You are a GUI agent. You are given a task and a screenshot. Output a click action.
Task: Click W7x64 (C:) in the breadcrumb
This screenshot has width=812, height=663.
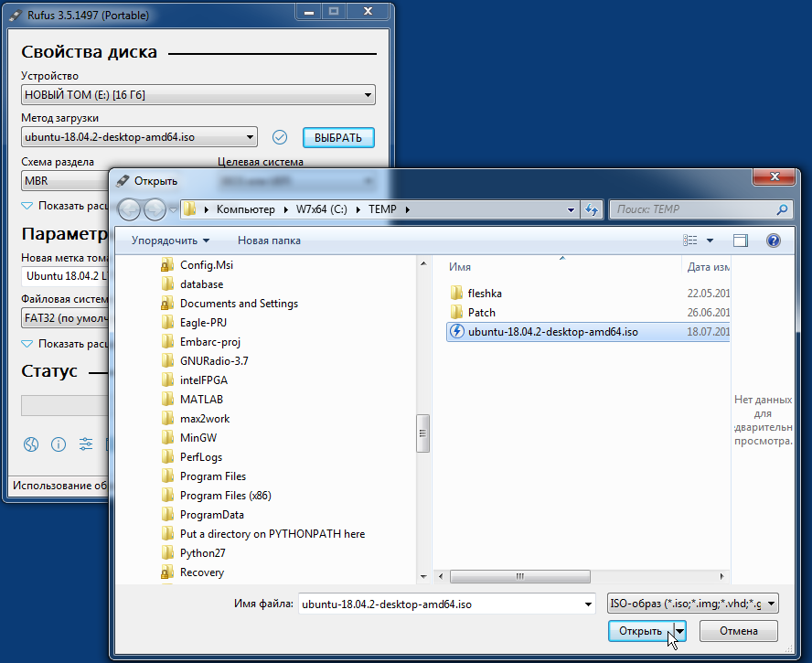322,209
